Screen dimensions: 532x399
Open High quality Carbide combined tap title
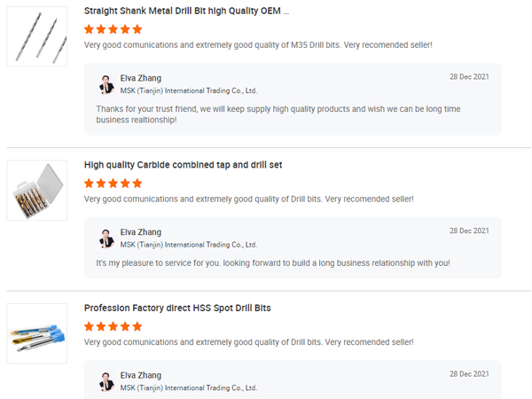[x=183, y=165]
